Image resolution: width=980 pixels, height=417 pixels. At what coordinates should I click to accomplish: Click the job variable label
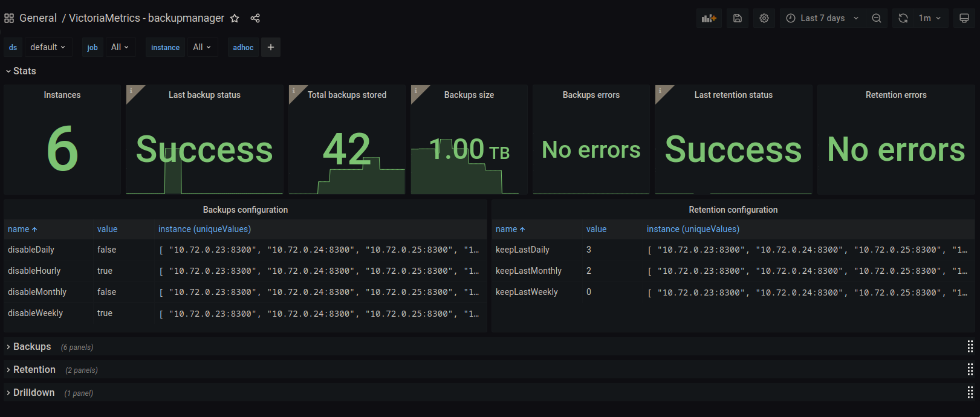click(x=92, y=47)
